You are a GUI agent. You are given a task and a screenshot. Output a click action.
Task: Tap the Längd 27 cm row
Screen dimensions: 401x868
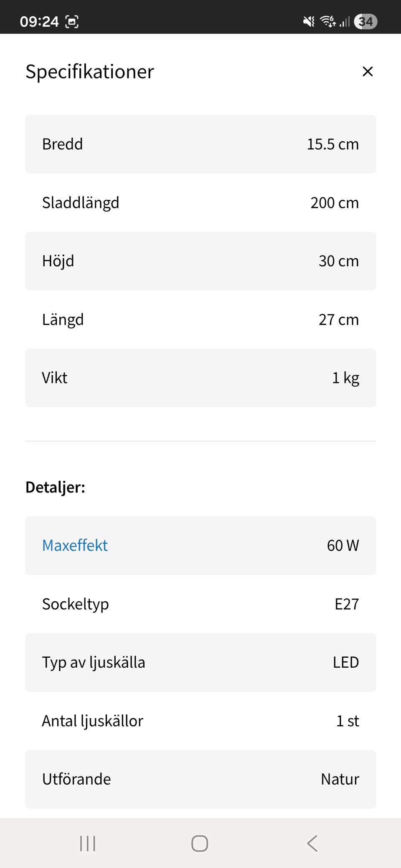click(200, 320)
